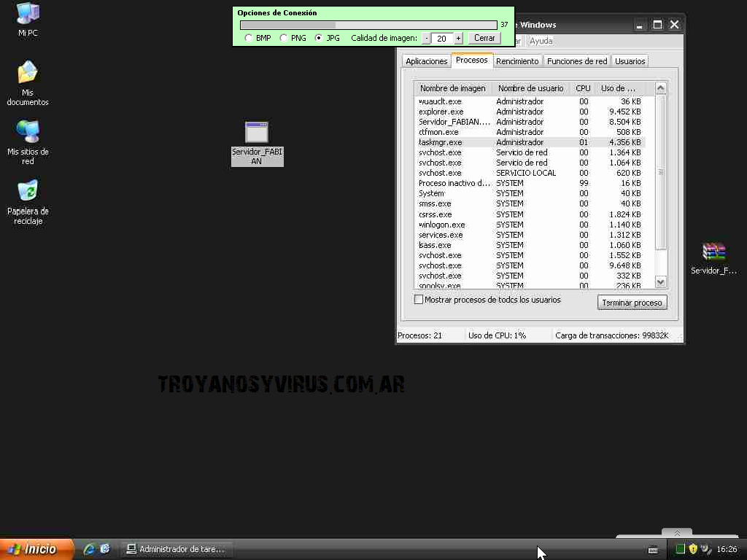
Task: Minimize the Task Manager window
Action: pyautogui.click(x=640, y=25)
